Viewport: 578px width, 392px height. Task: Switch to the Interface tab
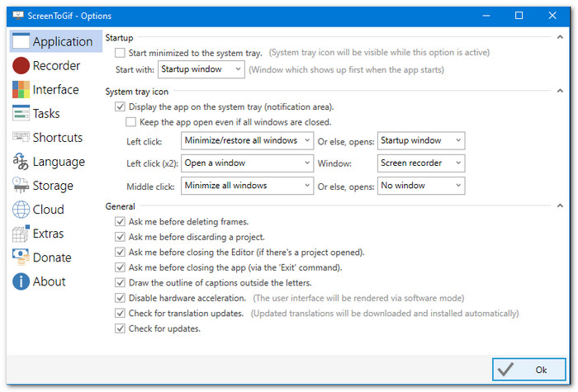pos(55,89)
